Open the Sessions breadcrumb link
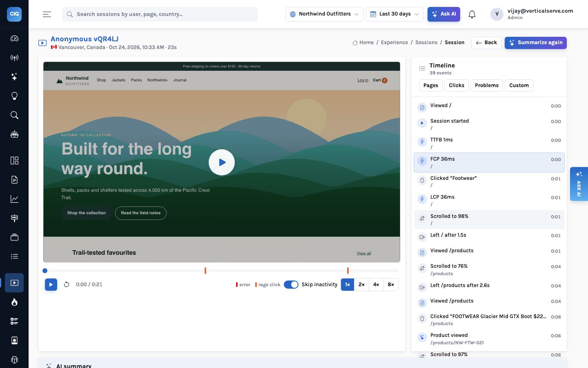Image resolution: width=588 pixels, height=368 pixels. click(426, 43)
